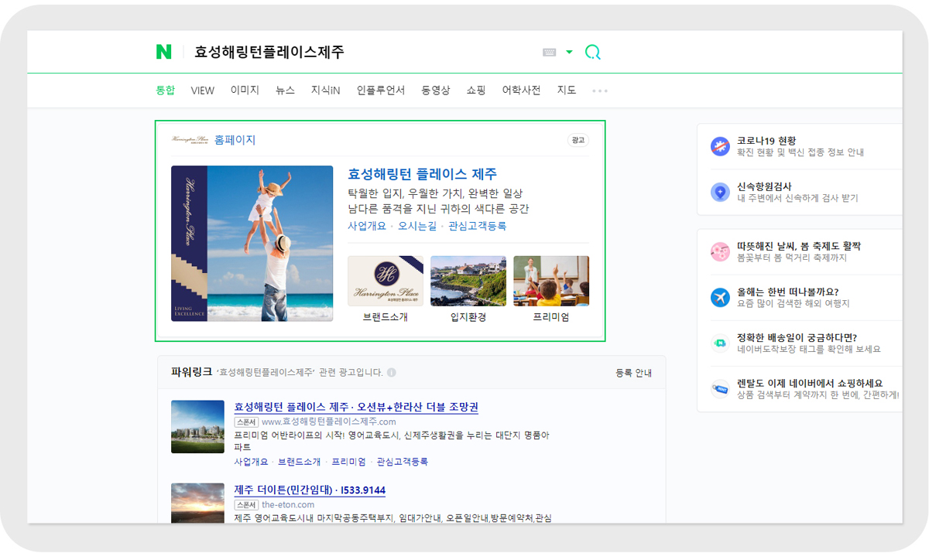This screenshot has width=929, height=560.
Task: Open the 홈페이지 link
Action: [235, 140]
